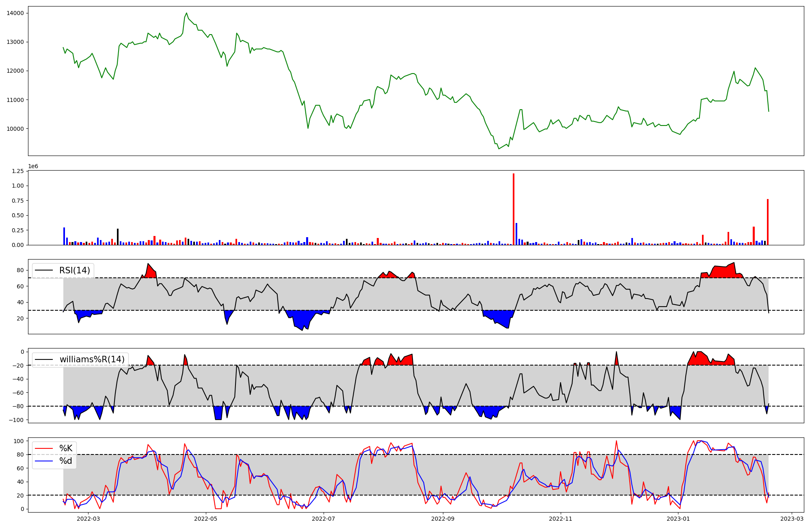The image size is (812, 528).
Task: Click the tallest red volume bar
Action: pyautogui.click(x=514, y=209)
